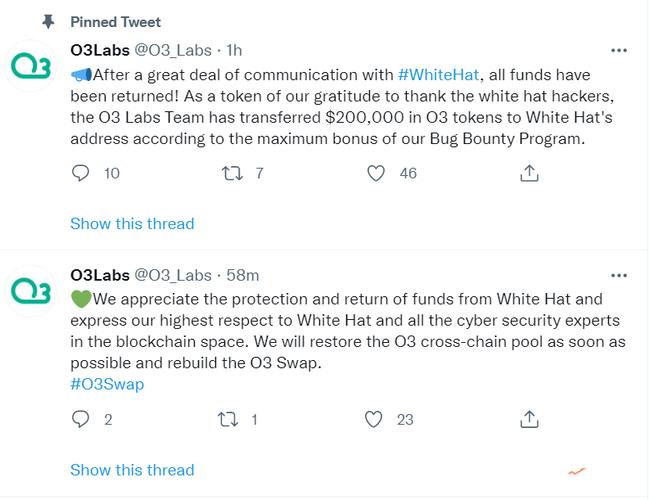Retweet the pinned funds returned tweet
649x500 pixels.
(232, 173)
